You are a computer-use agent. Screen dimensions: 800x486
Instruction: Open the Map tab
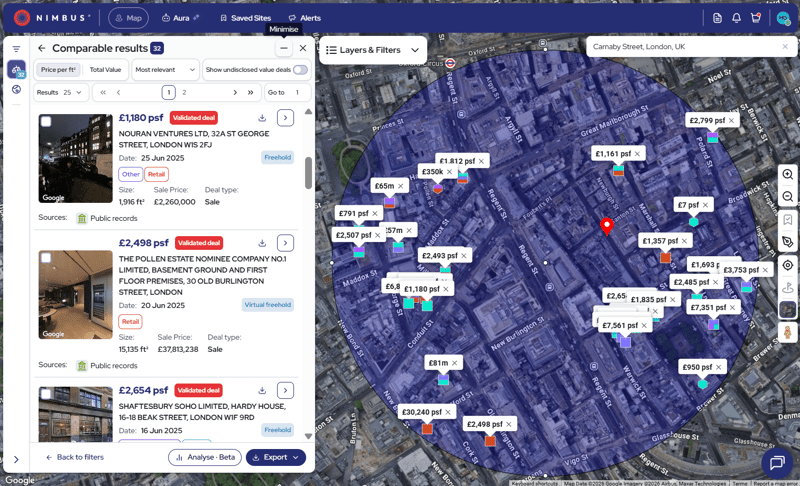128,18
